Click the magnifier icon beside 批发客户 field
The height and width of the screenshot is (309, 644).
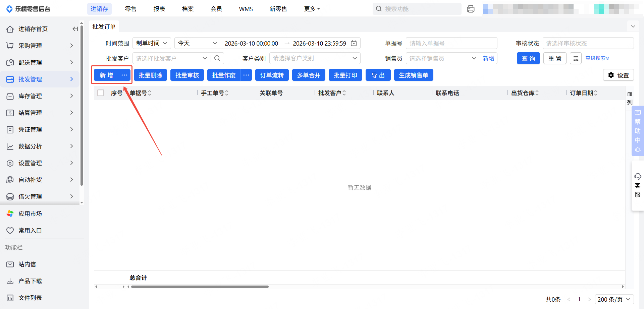(217, 58)
